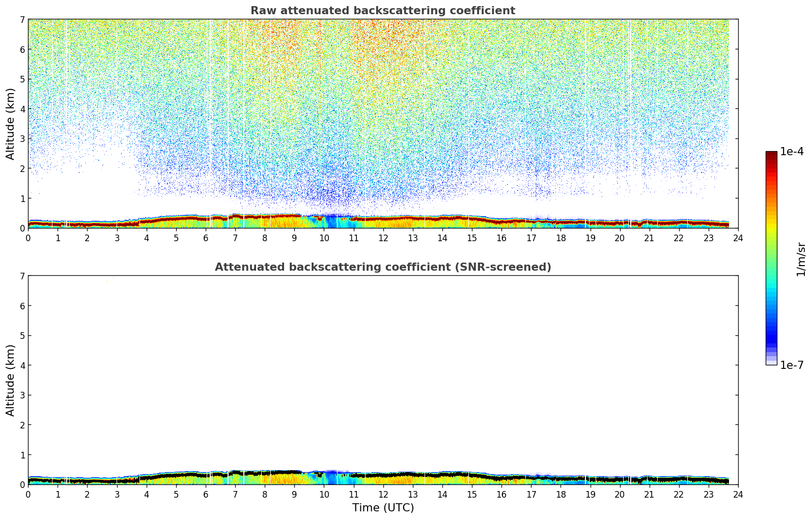812x519 pixels.
Task: Pick the dark red top of colorbar
Action: pyautogui.click(x=771, y=155)
